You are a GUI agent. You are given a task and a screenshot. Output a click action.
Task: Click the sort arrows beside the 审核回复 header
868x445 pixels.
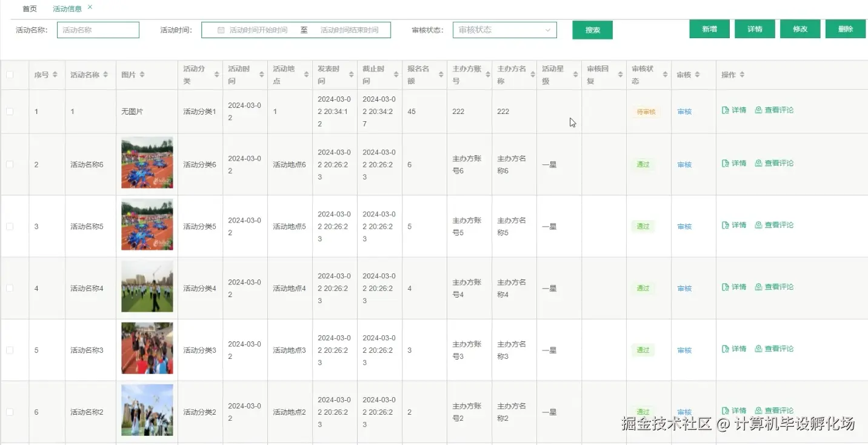coord(621,75)
